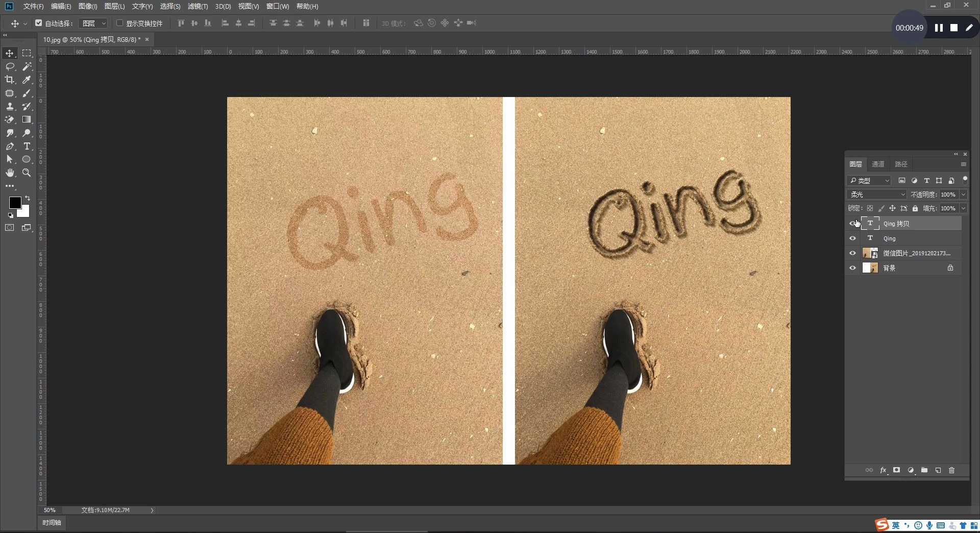This screenshot has width=980, height=533.
Task: Select the Hand tool
Action: tap(10, 173)
